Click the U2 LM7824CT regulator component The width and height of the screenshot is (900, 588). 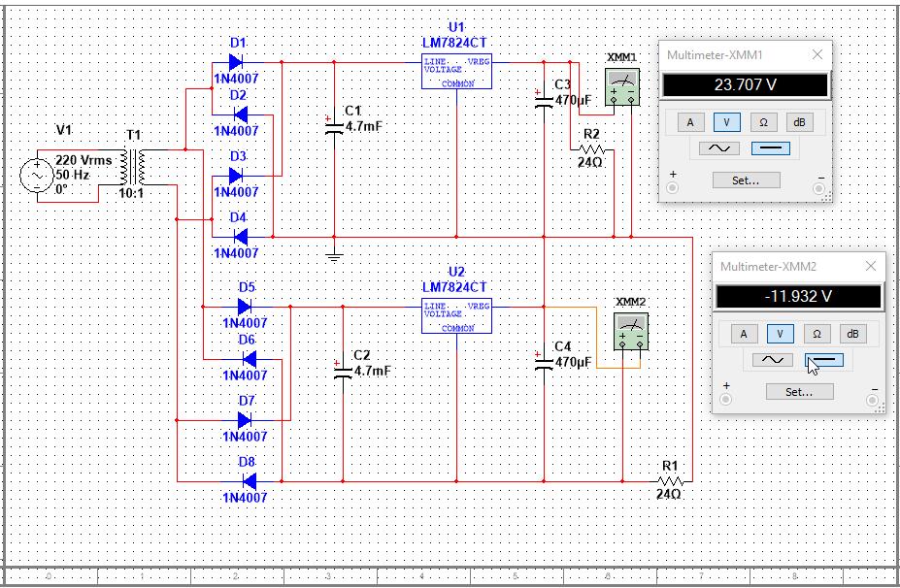(456, 316)
